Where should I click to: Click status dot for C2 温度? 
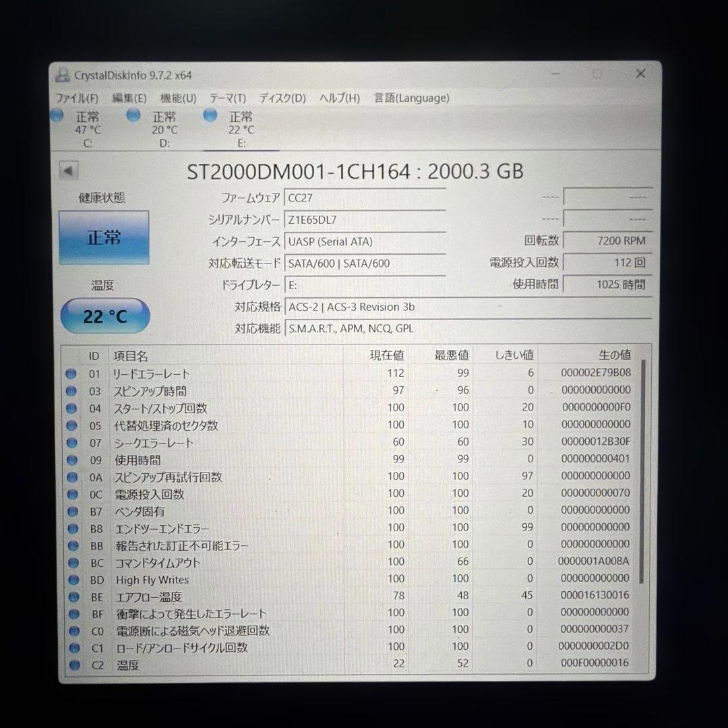tap(75, 665)
